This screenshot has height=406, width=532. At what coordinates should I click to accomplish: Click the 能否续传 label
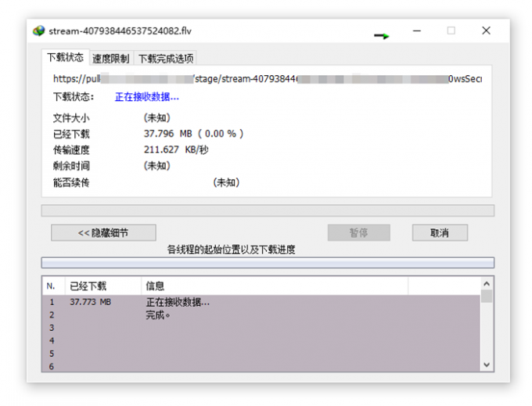click(x=71, y=183)
